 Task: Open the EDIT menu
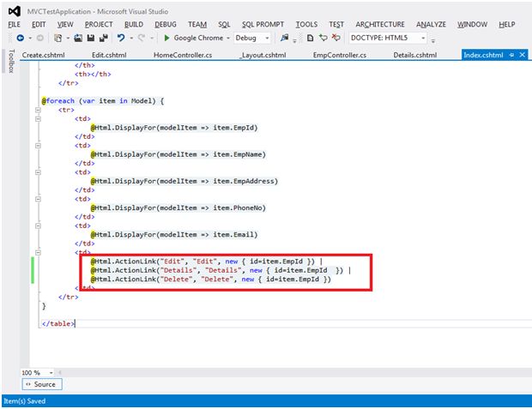coord(39,24)
